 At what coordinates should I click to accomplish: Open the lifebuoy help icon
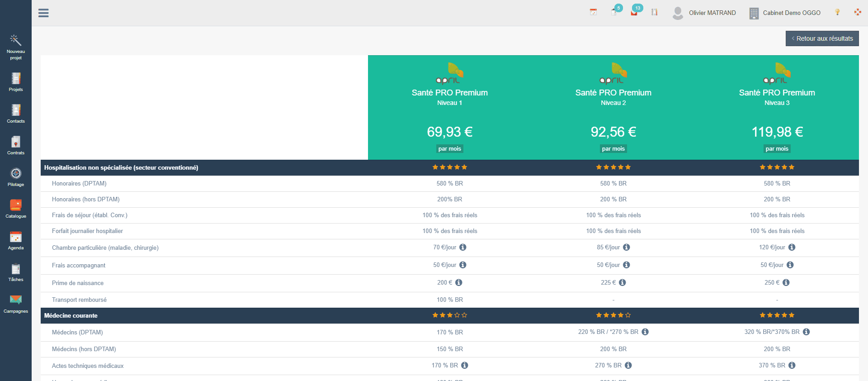pos(858,12)
